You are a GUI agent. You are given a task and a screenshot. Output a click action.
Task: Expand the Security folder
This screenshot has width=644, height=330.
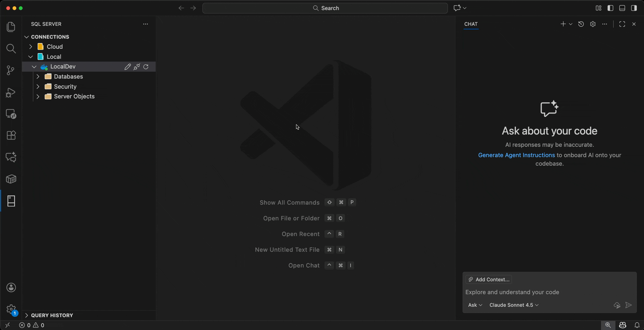tap(38, 86)
